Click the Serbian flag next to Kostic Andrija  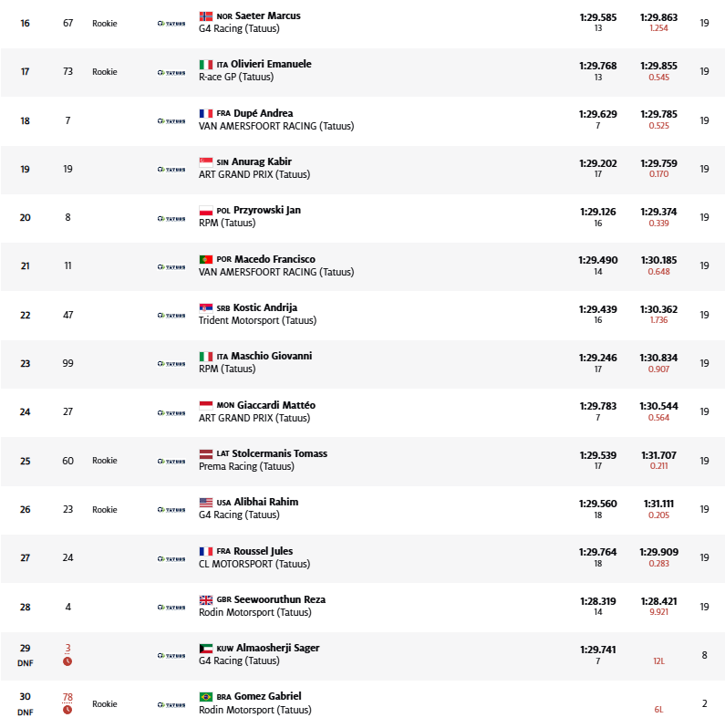(x=205, y=308)
